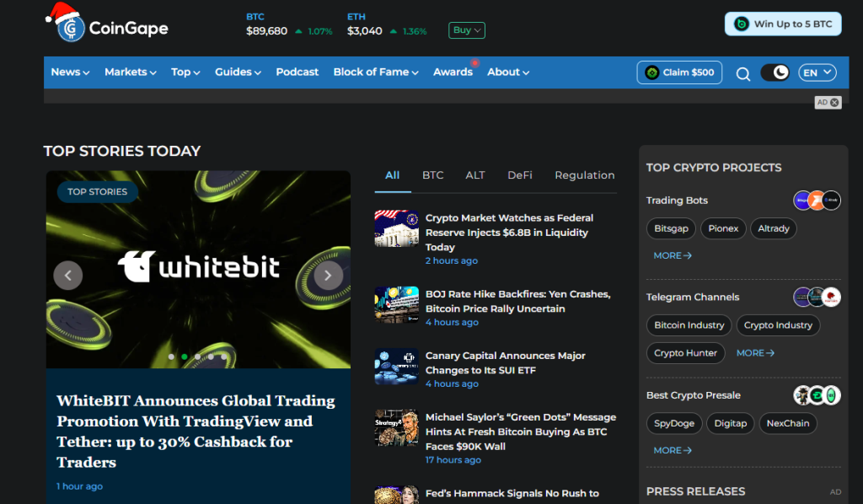This screenshot has height=504, width=863.
Task: Open Fed's Hammack Signals story
Action: (x=512, y=494)
